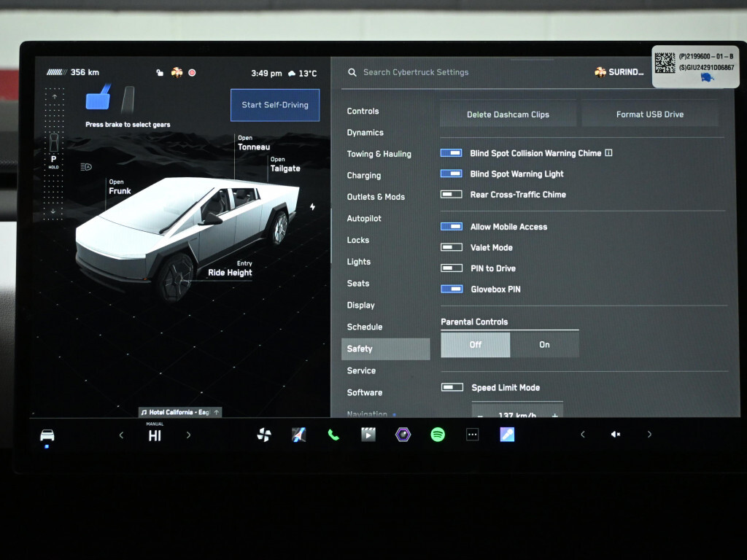Tap the car controls icon at bottom left
This screenshot has width=747, height=560.
tap(47, 435)
